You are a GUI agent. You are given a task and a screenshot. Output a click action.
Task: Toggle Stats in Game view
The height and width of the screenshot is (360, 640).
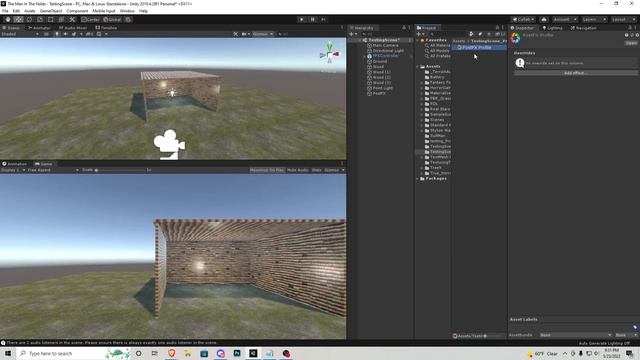click(x=316, y=170)
